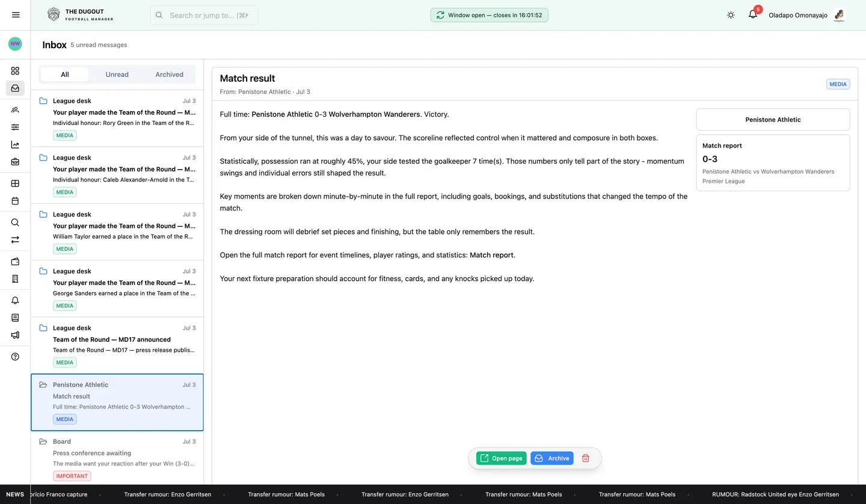Open Board Press conference awaiting message
Viewport: 866px width, 504px height.
[117, 458]
